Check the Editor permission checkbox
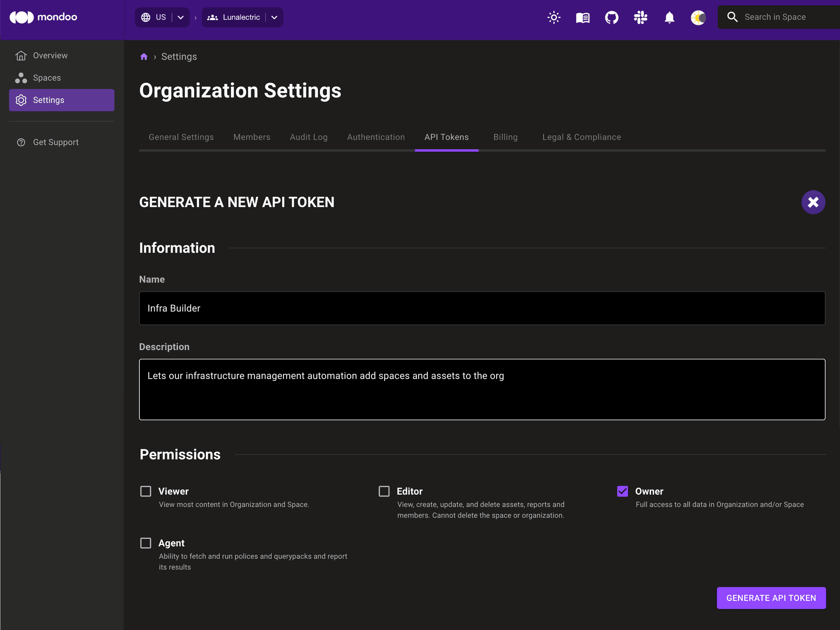This screenshot has height=630, width=840. 384,491
